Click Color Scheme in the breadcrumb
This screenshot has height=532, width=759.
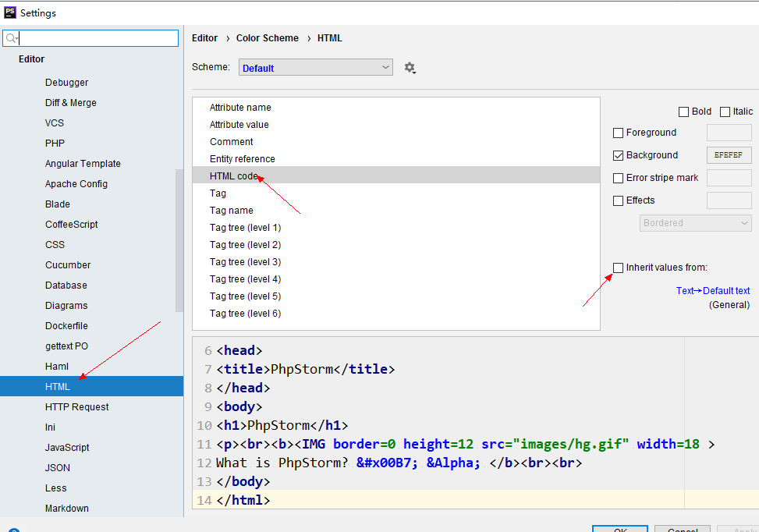(268, 38)
